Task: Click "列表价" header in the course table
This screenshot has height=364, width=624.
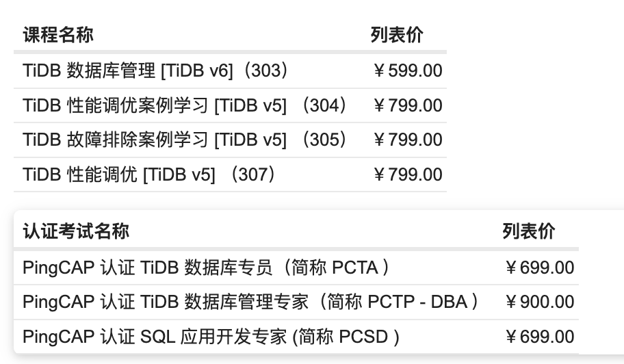Action: click(x=396, y=35)
